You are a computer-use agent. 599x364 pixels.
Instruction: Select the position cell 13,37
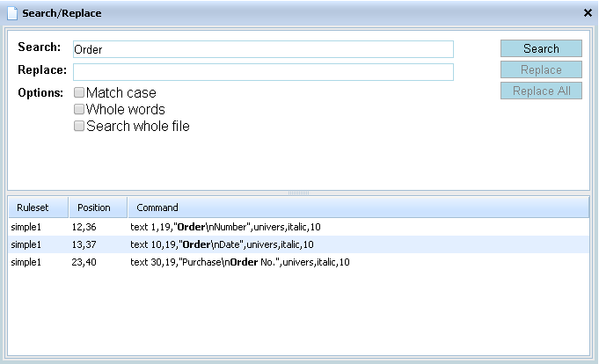84,244
